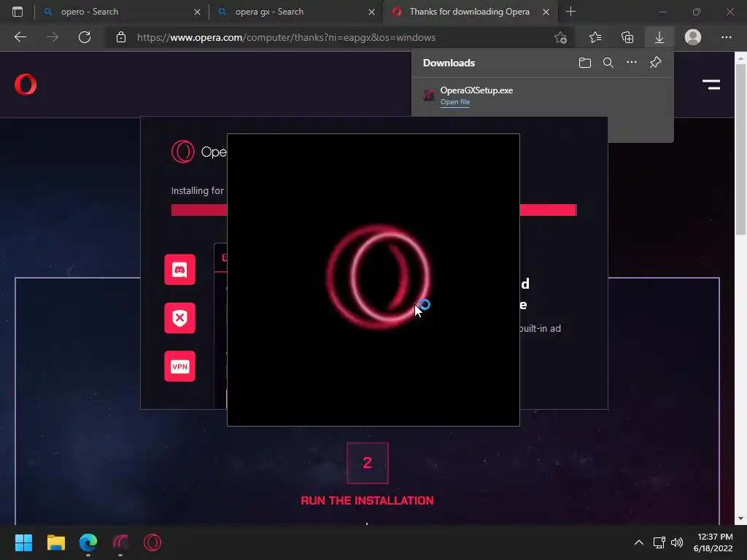
Task: Click the installer progress bar
Action: tap(374, 210)
